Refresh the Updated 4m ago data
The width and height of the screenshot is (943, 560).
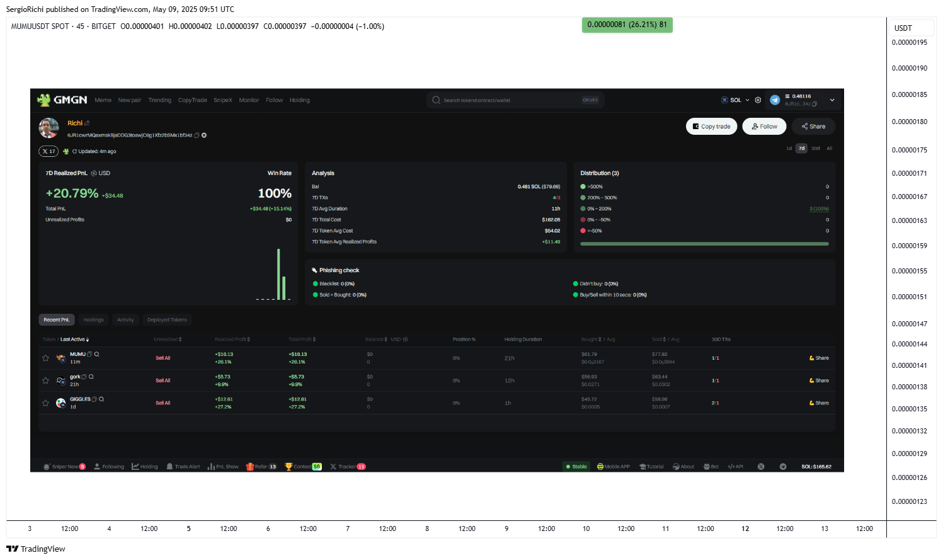tap(74, 151)
